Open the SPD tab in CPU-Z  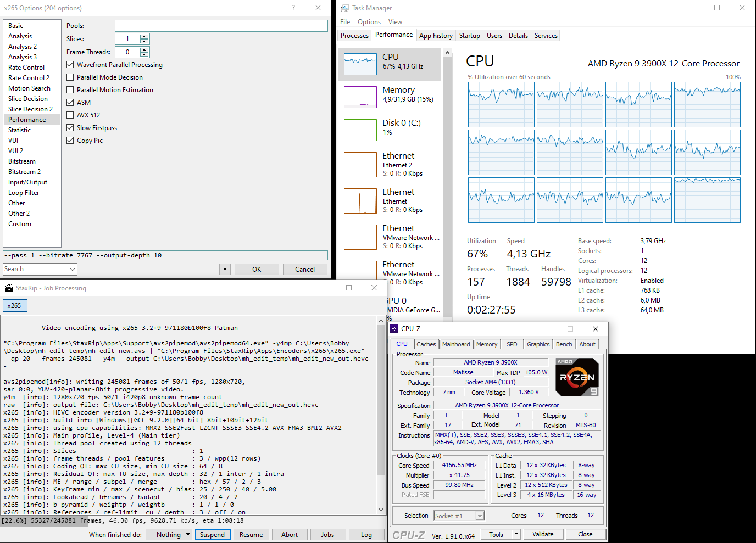coord(512,344)
